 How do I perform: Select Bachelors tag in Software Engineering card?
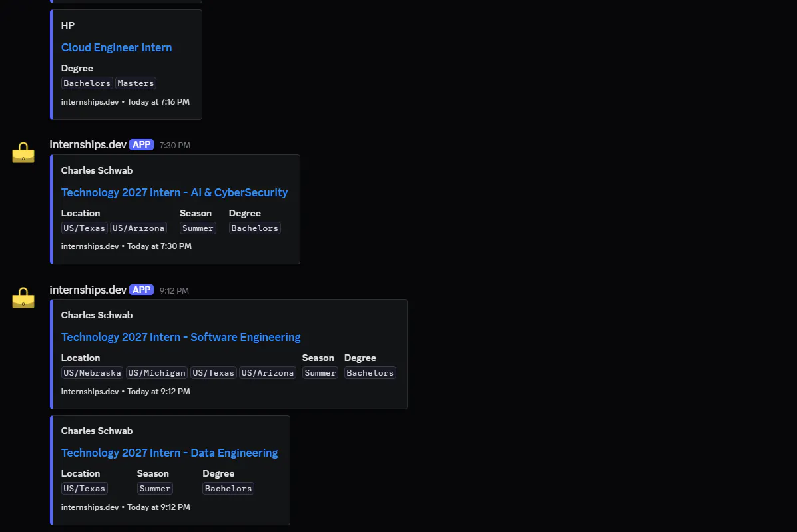370,372
